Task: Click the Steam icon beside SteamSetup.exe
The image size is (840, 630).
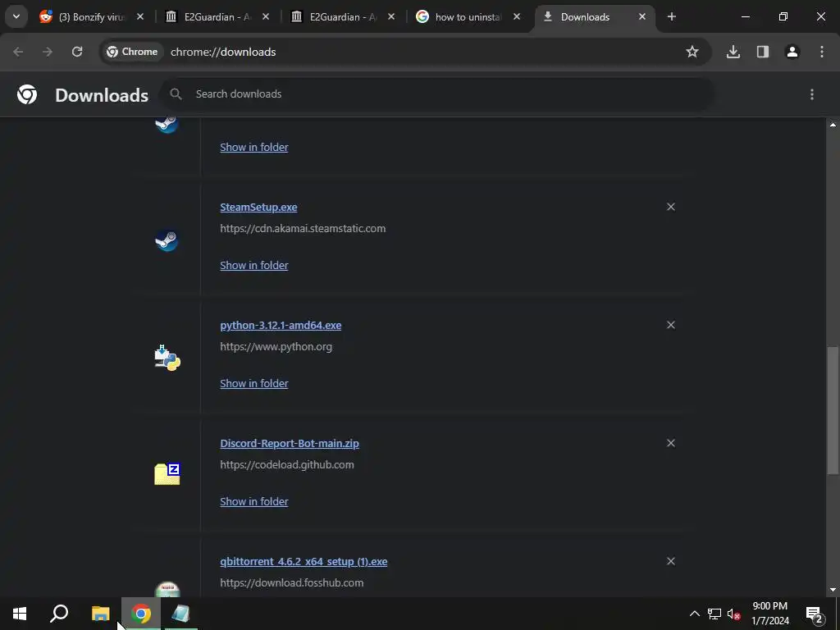Action: pos(167,240)
